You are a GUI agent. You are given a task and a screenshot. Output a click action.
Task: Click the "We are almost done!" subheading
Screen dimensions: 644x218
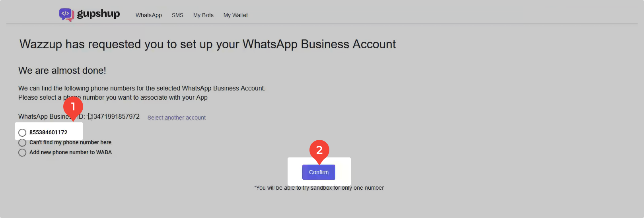point(62,71)
